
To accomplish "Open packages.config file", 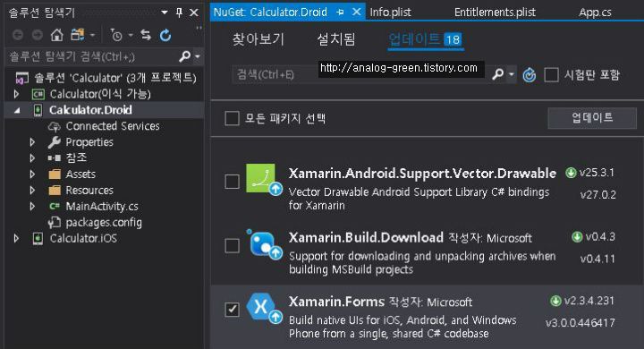I will [104, 223].
